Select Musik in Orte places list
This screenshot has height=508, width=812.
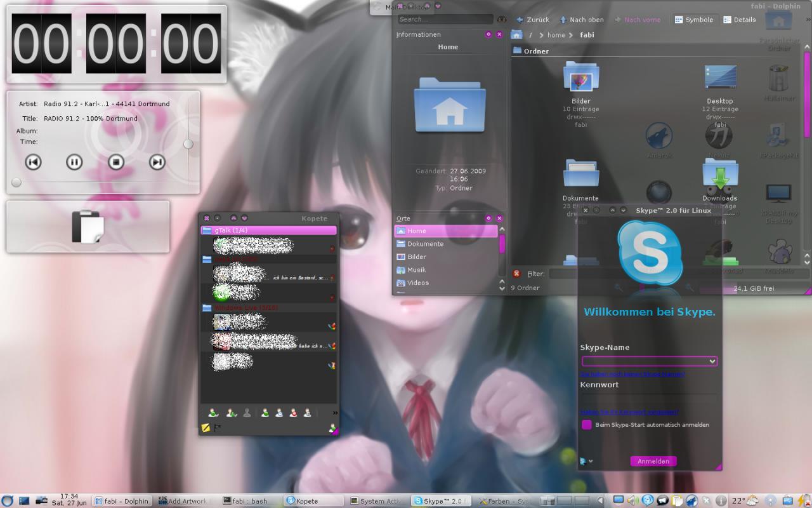446,270
